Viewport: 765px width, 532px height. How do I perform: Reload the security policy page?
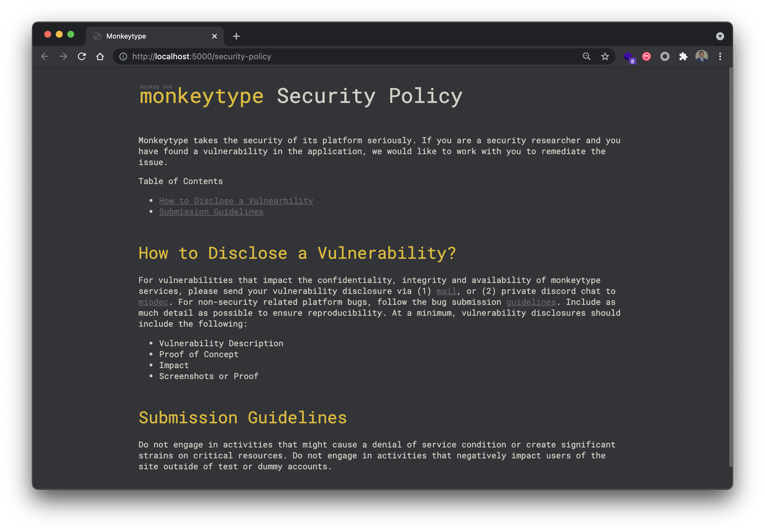82,56
